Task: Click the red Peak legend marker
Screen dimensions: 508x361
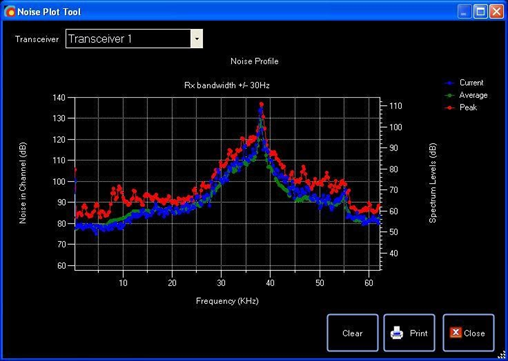Action: coord(450,108)
